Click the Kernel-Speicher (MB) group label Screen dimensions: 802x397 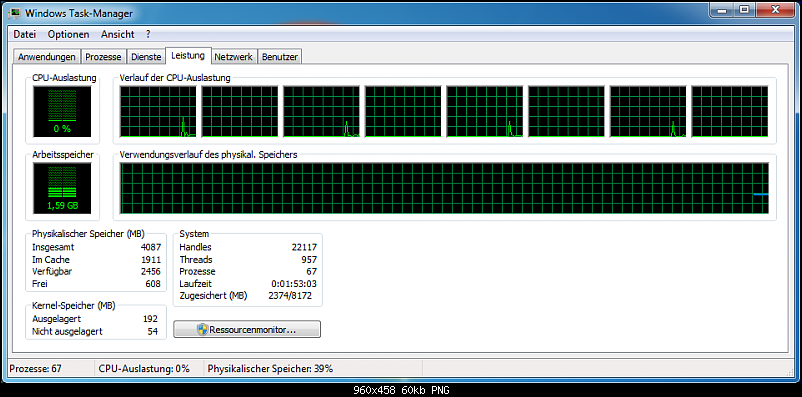[x=74, y=306]
